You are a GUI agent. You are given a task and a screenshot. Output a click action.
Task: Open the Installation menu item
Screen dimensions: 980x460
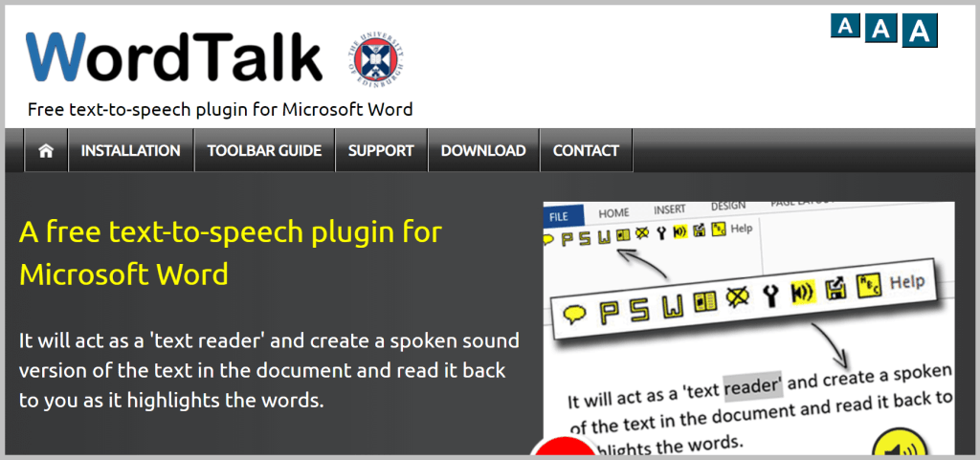click(x=130, y=150)
